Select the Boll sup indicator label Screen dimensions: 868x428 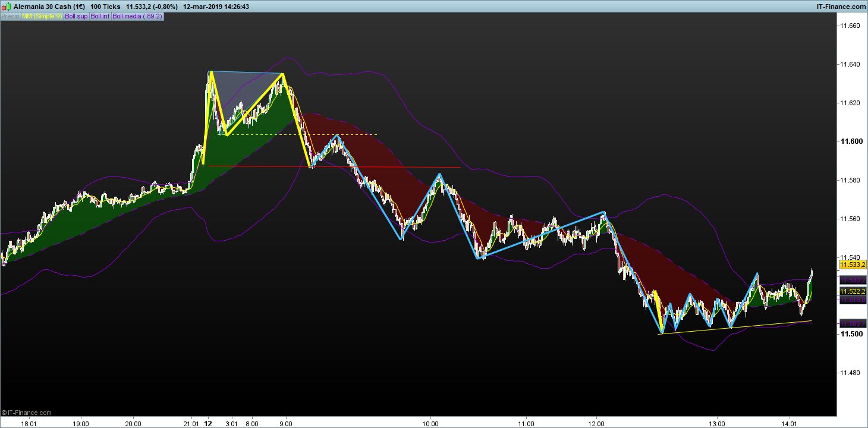(x=76, y=16)
